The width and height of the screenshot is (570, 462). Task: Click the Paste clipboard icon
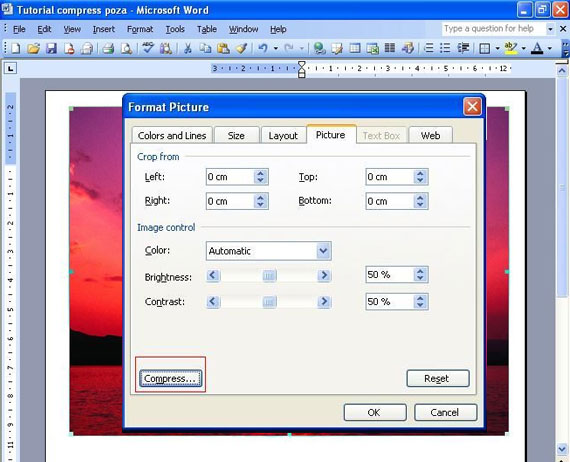tap(223, 48)
